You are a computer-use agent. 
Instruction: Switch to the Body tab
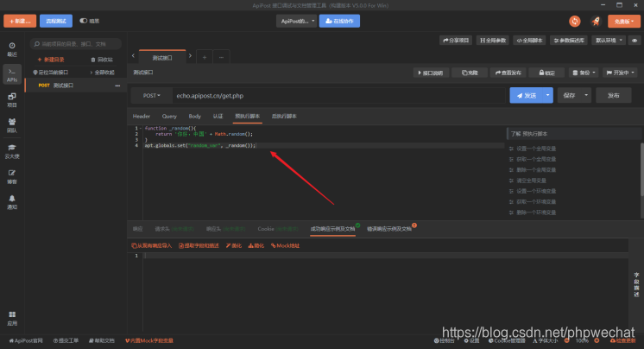pyautogui.click(x=195, y=117)
